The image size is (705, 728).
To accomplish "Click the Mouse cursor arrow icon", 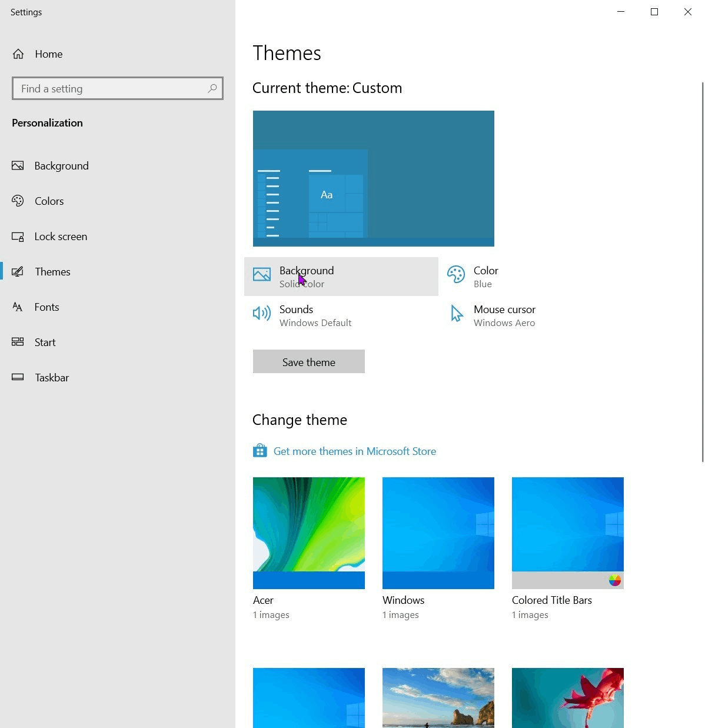I will click(457, 313).
